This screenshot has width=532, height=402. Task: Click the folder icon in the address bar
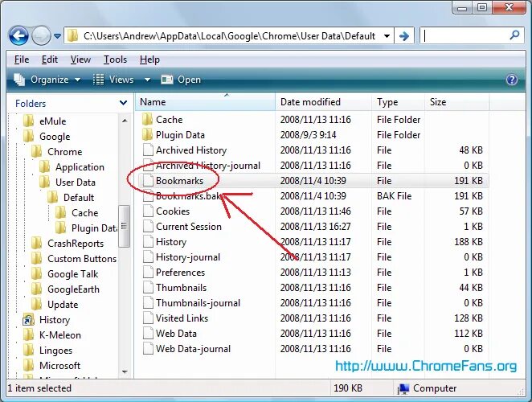72,35
